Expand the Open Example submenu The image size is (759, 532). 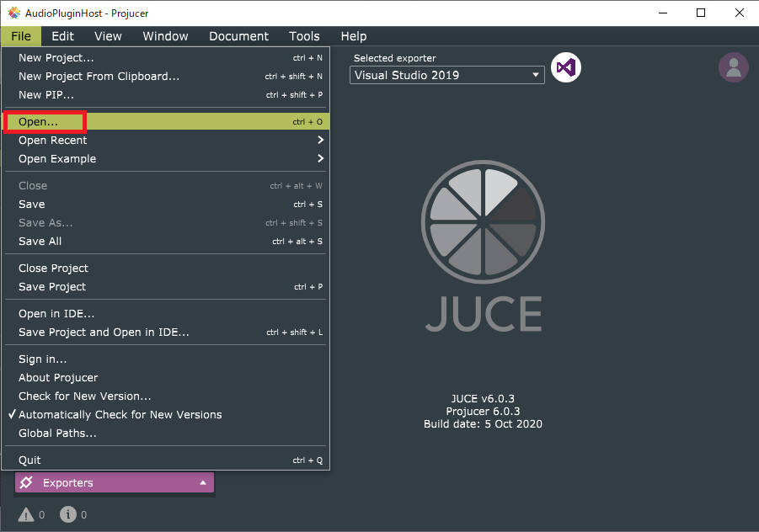[167, 158]
